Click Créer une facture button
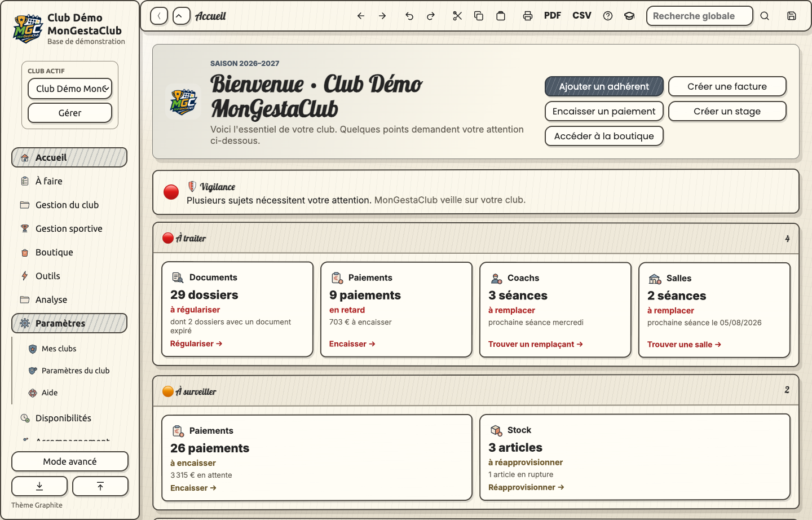Screen dimensions: 812x520 (x=727, y=86)
